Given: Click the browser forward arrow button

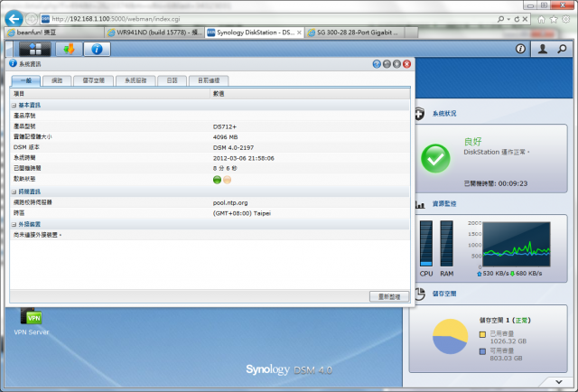Looking at the screenshot, I should 32,19.
